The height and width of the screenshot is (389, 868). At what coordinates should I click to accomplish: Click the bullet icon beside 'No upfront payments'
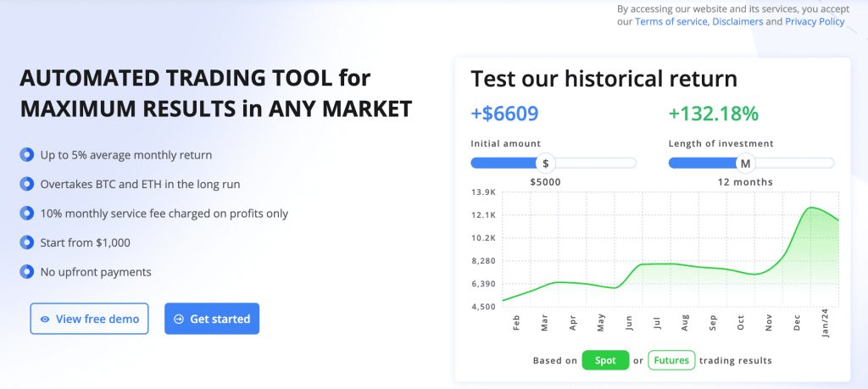coord(26,272)
